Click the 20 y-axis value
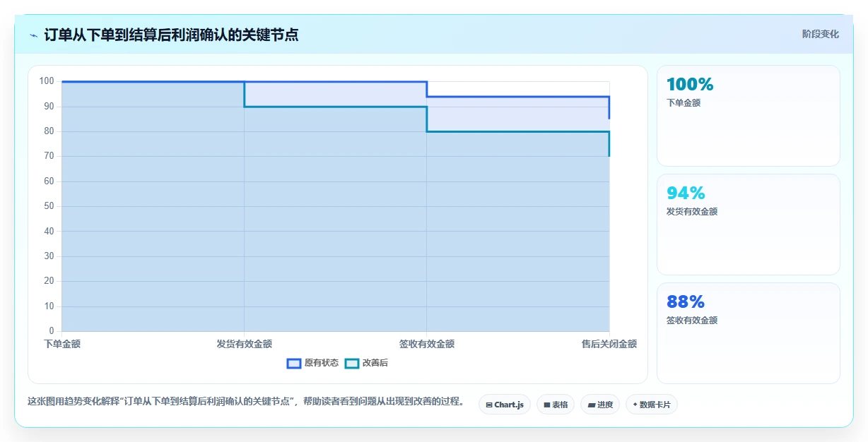 pyautogui.click(x=49, y=281)
